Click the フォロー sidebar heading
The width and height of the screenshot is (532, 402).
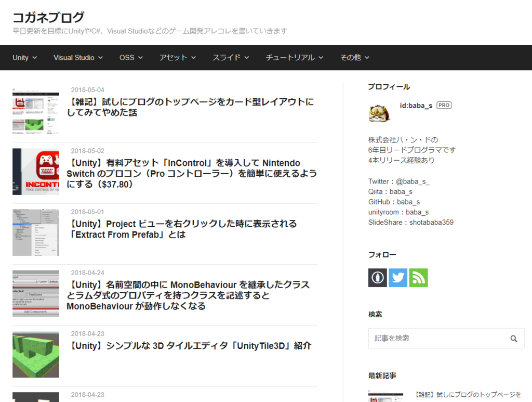coord(382,255)
